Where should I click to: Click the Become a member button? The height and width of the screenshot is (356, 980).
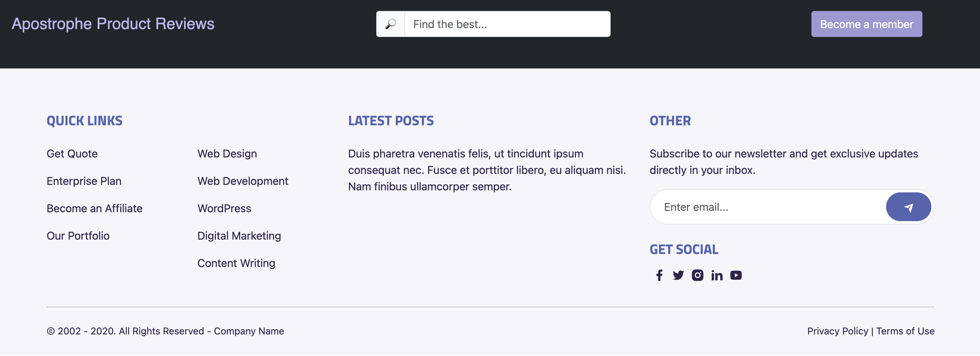(x=867, y=24)
